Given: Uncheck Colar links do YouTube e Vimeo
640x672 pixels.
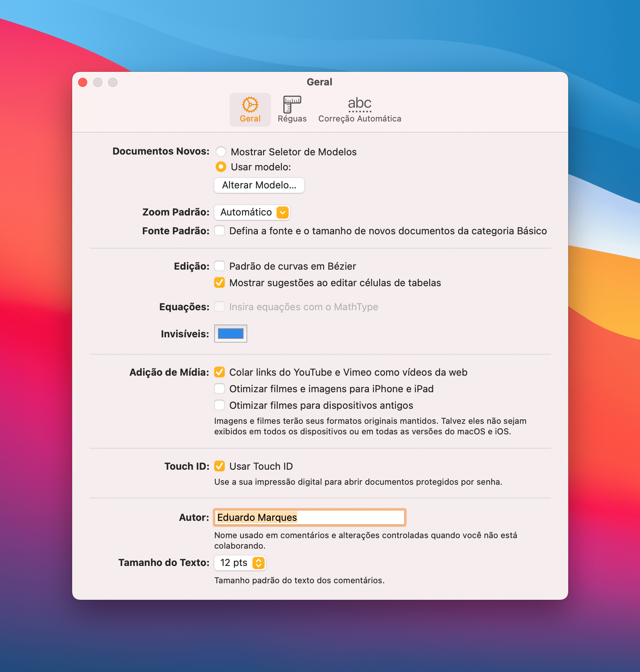Looking at the screenshot, I should pos(219,372).
